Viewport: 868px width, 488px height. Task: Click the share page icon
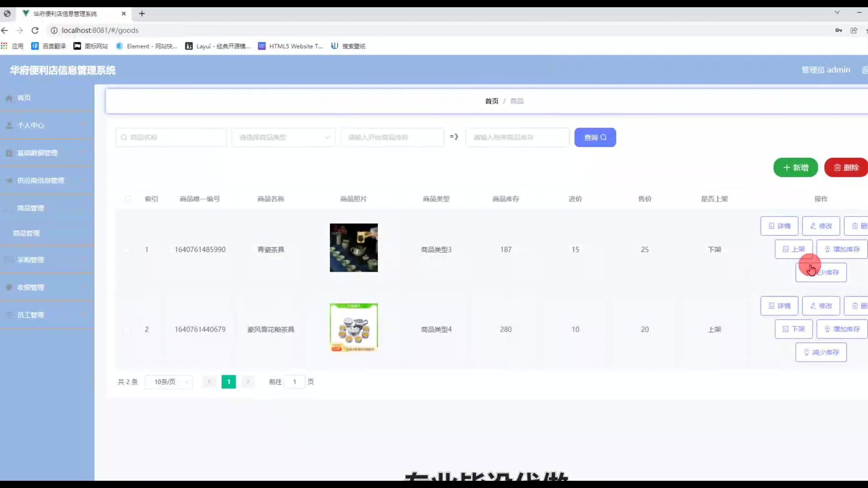coord(854,30)
